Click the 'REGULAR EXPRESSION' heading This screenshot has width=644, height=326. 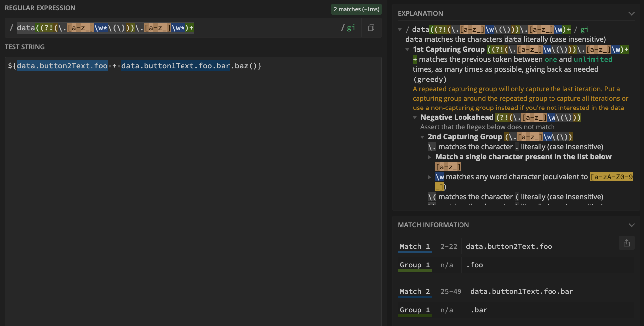pyautogui.click(x=40, y=8)
